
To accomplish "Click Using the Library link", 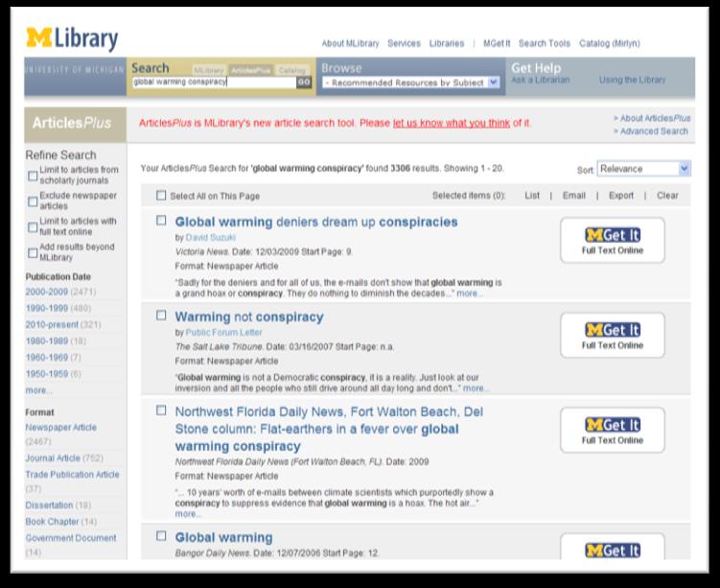I will point(633,80).
